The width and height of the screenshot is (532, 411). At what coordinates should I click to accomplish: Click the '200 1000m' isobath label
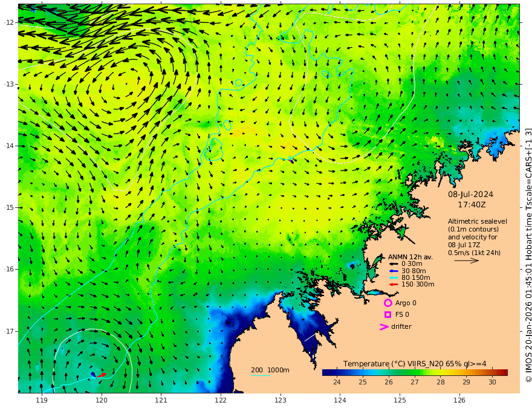pos(270,370)
